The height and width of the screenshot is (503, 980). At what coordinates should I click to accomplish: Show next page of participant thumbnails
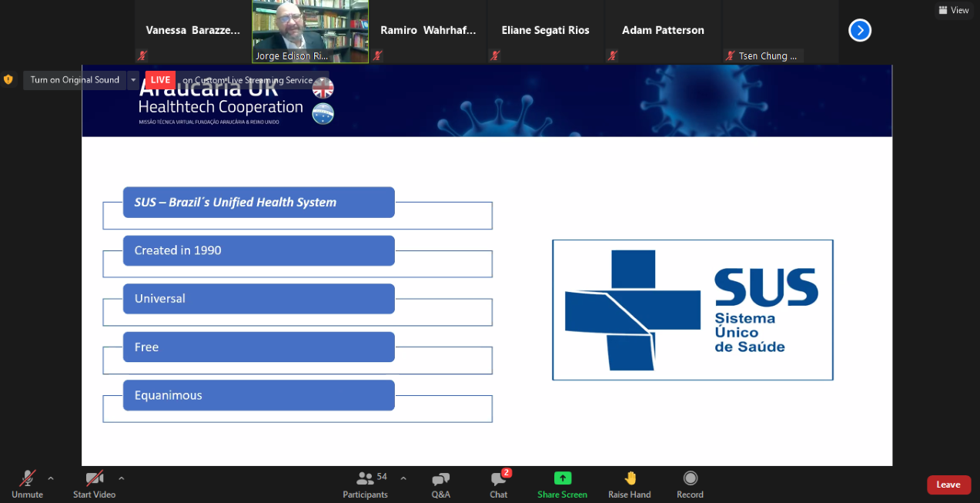tap(860, 30)
